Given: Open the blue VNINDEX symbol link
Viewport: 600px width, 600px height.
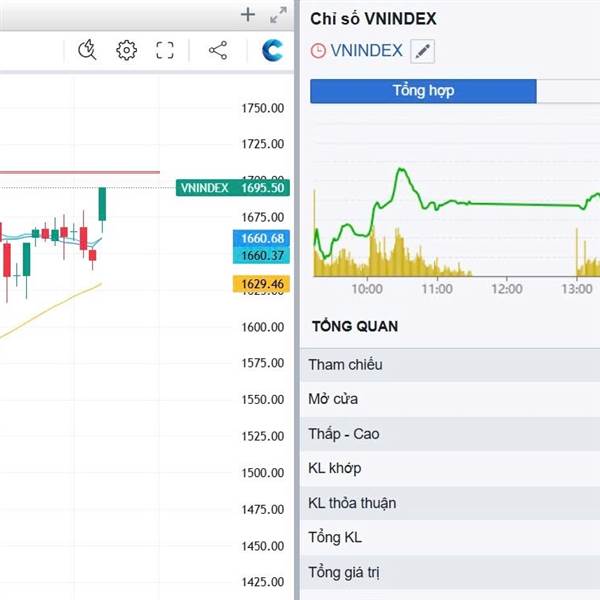Looking at the screenshot, I should pyautogui.click(x=367, y=51).
